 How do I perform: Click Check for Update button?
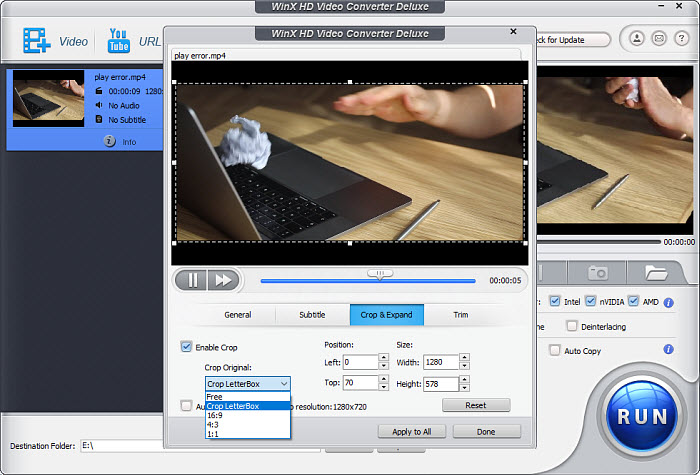pyautogui.click(x=573, y=40)
